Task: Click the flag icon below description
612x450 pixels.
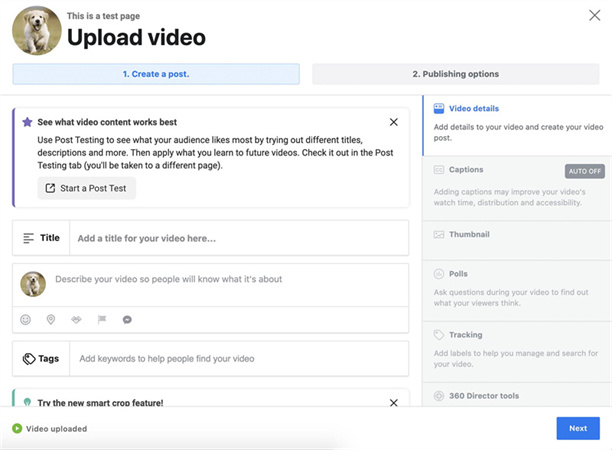Action: pos(102,320)
